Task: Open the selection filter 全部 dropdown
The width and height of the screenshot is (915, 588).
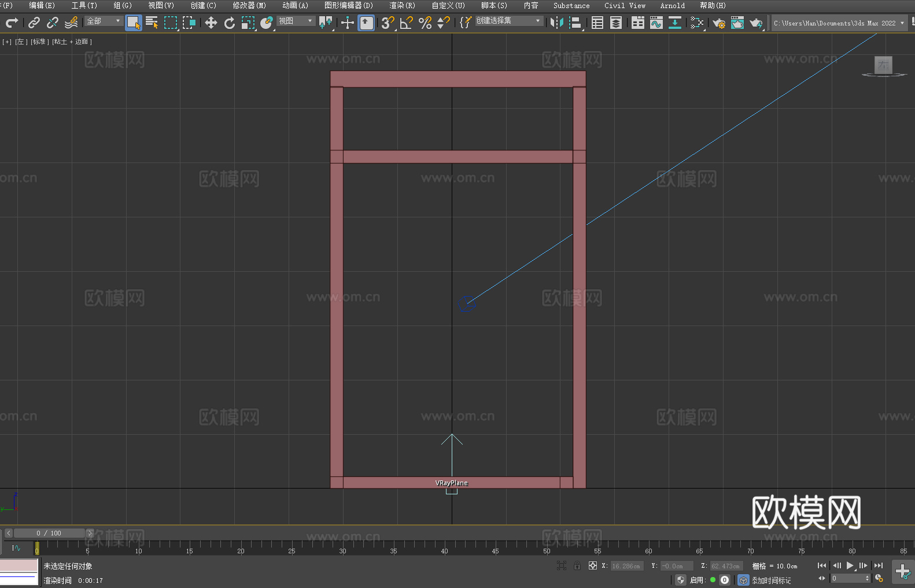Action: [104, 21]
